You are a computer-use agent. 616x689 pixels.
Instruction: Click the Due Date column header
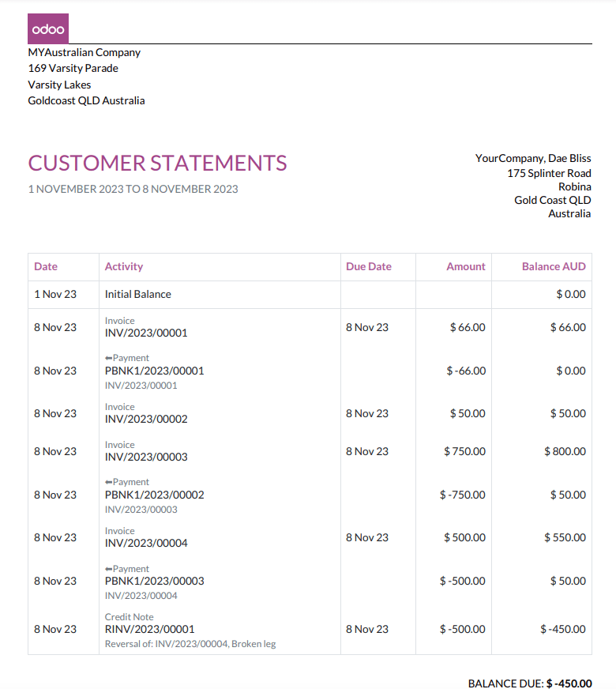[369, 267]
